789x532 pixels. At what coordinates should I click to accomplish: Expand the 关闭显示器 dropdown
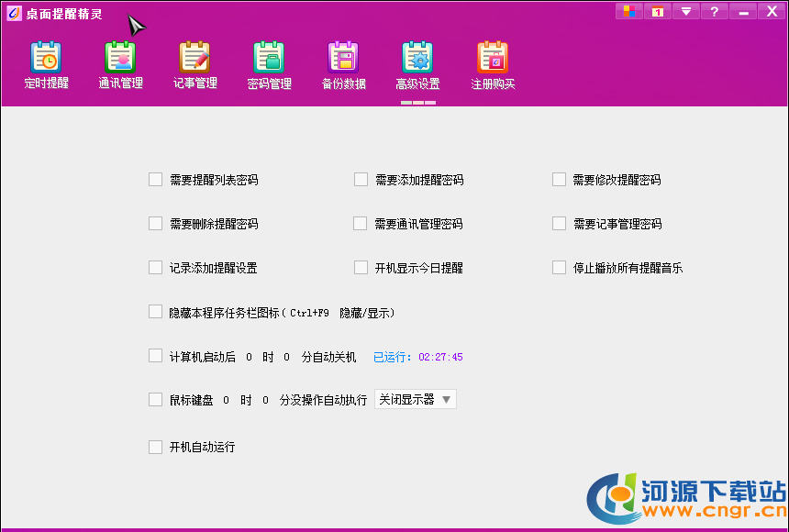point(415,400)
